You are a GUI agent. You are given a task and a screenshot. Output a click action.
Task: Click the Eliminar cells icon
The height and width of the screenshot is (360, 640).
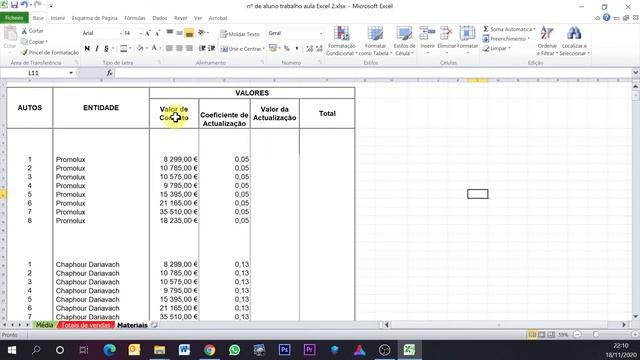pos(446,33)
